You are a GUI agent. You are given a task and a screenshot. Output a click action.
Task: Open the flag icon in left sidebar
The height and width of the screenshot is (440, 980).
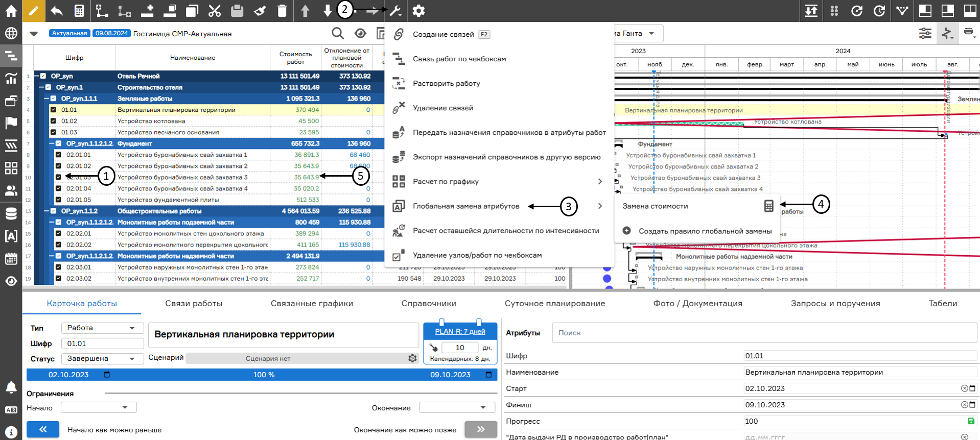(x=11, y=123)
